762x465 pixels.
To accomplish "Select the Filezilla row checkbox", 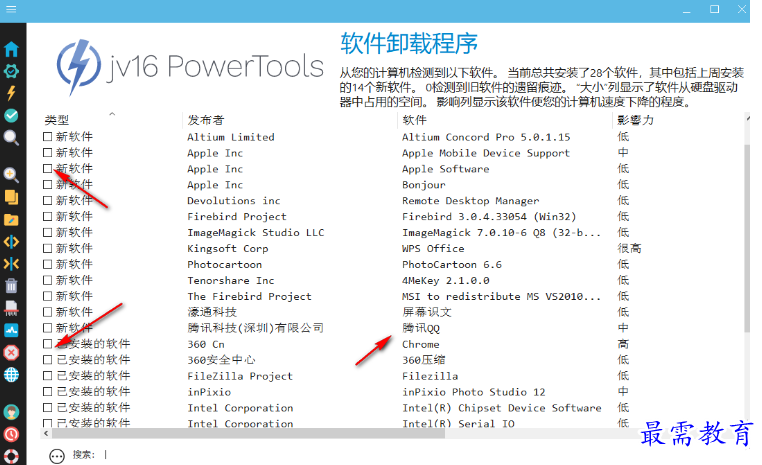I will [x=47, y=376].
